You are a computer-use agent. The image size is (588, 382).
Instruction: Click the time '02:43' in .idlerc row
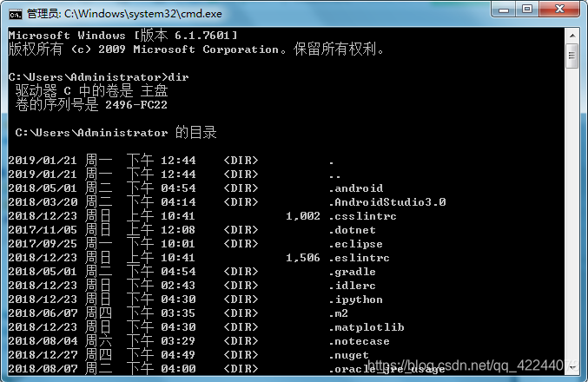[x=178, y=286]
